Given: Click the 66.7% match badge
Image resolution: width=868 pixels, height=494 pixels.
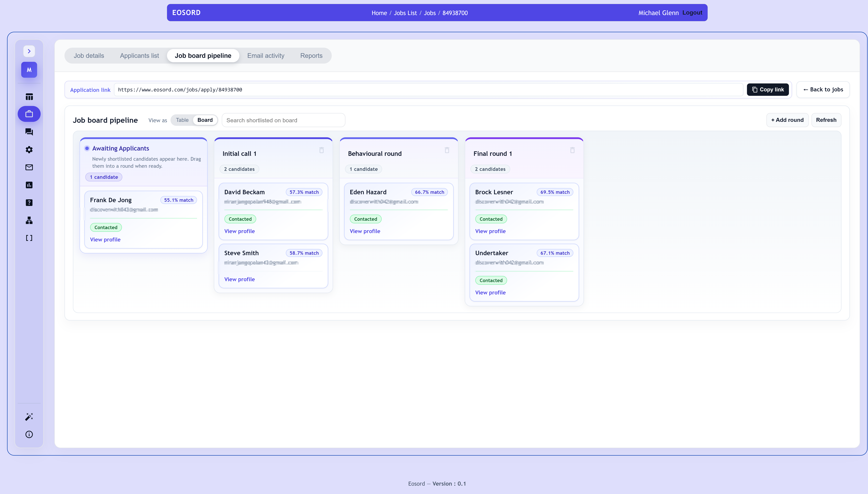Looking at the screenshot, I should click(429, 192).
